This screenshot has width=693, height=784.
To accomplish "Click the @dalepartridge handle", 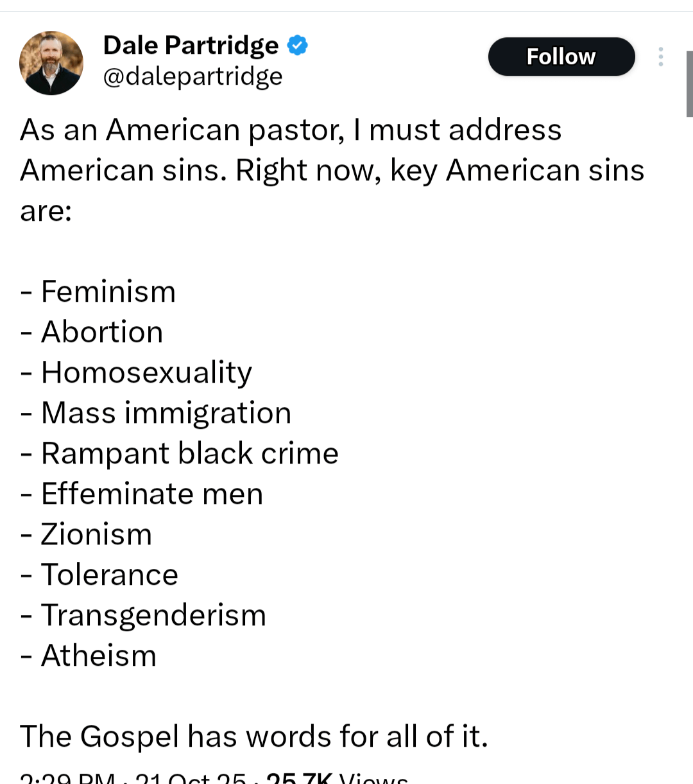I will pos(193,77).
